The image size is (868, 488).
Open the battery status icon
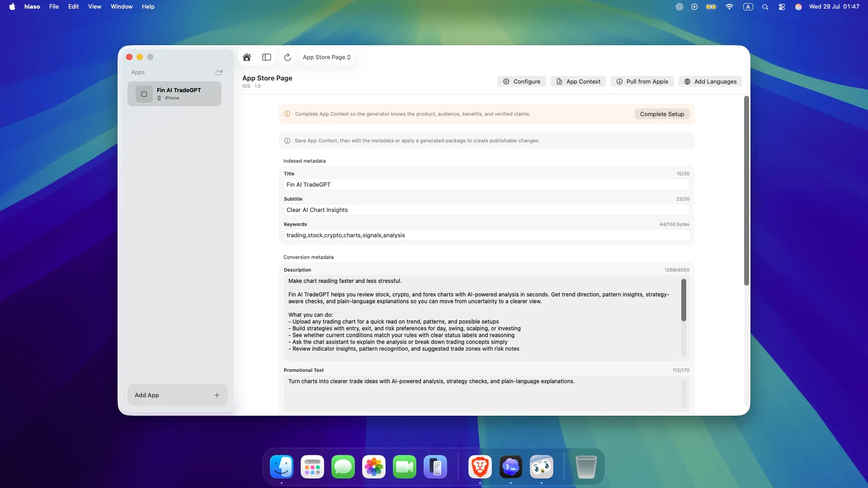coord(711,7)
